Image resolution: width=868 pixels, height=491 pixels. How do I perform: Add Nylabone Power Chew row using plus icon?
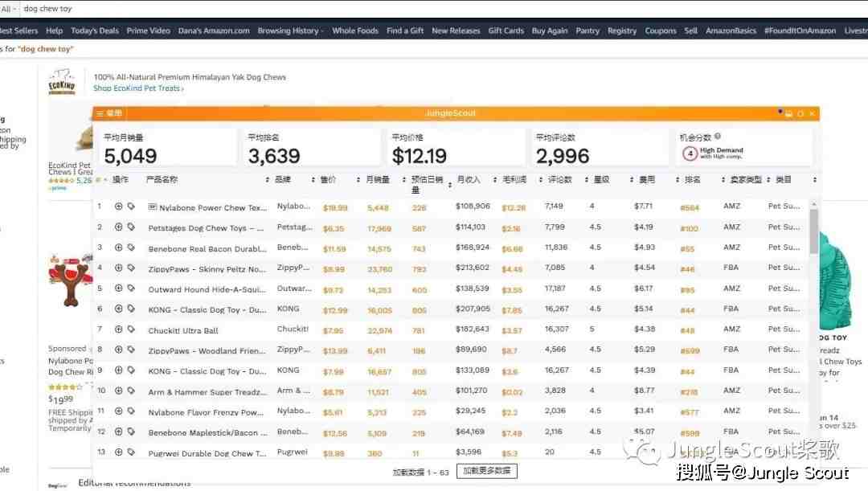(x=118, y=206)
